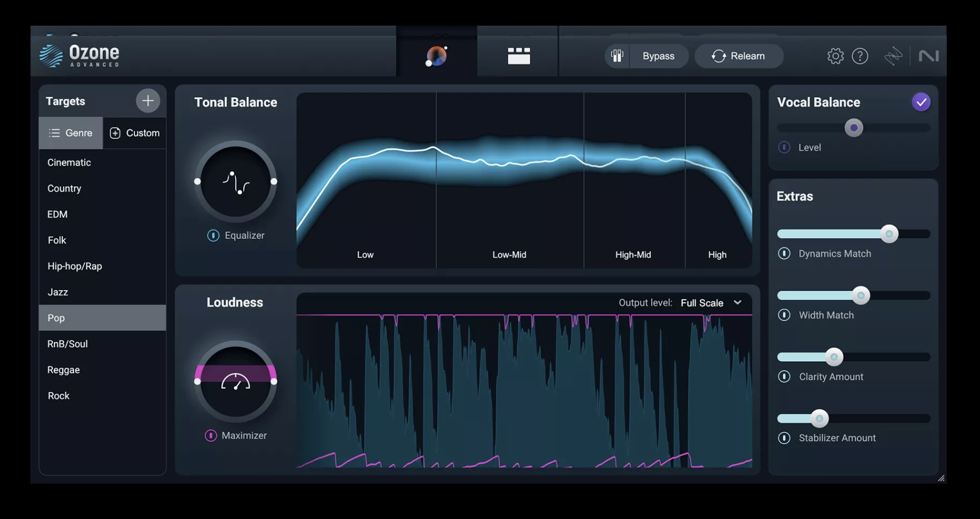This screenshot has width=980, height=519.
Task: Click the Bypass button
Action: coord(658,55)
